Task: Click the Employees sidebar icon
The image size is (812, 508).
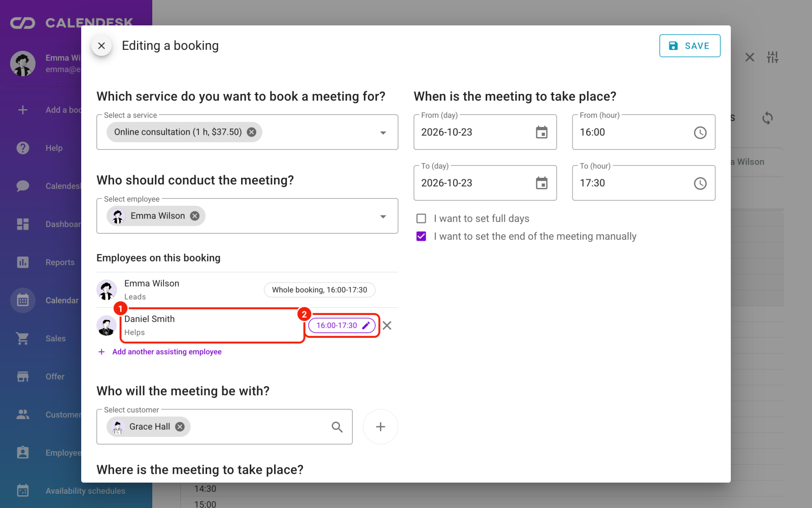Action: [23, 453]
